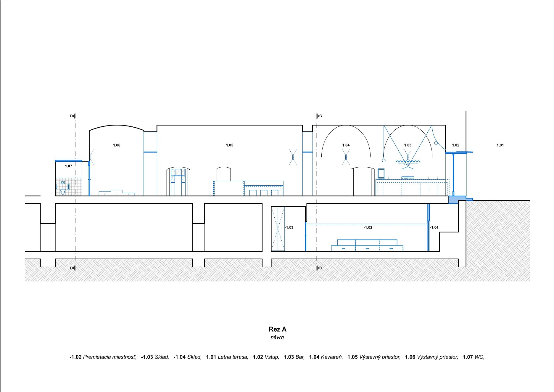The width and height of the screenshot is (554, 392).
Task: Click the RANCILIO espresso machine on bar
Action: pyautogui.click(x=408, y=178)
